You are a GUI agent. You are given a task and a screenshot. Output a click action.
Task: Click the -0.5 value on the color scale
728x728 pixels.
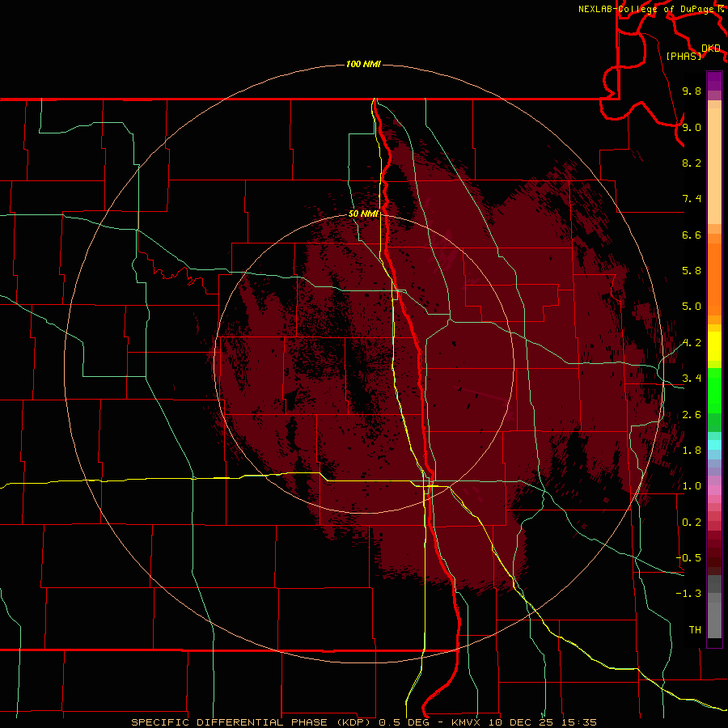688,558
